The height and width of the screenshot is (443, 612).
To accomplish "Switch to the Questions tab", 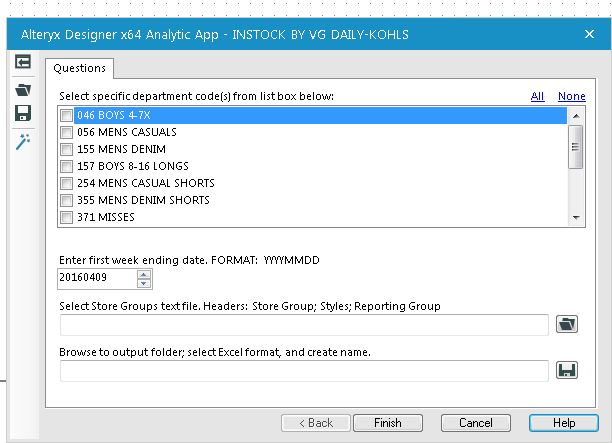I will [x=79, y=68].
